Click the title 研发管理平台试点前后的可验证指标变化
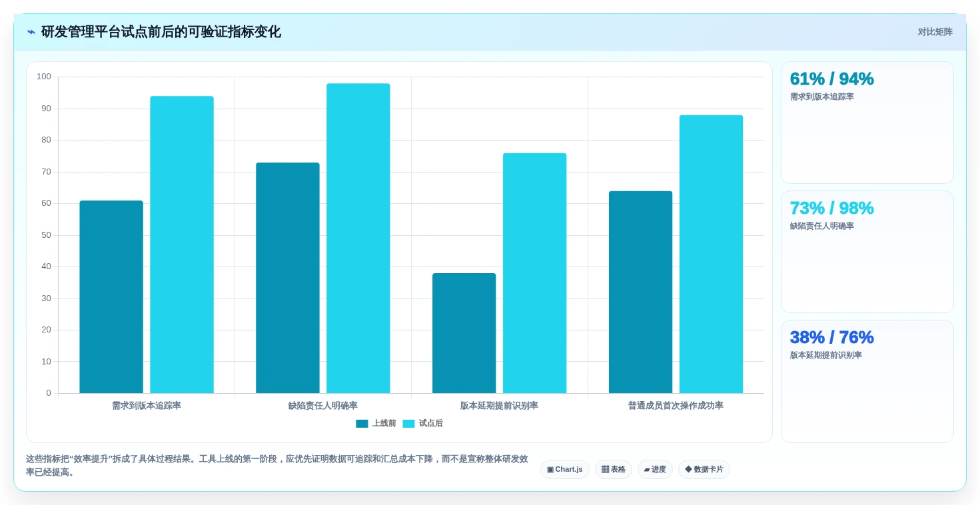Screen dimensions: 980x505 (161, 32)
